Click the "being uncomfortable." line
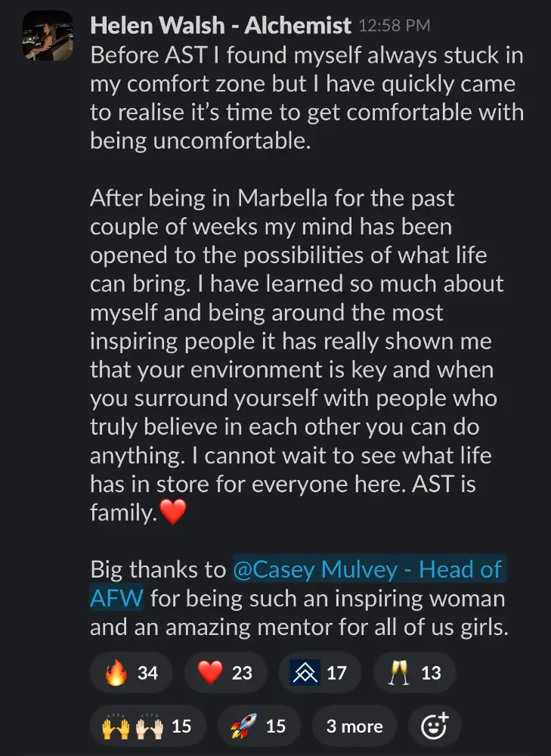551x756 pixels. click(x=200, y=141)
